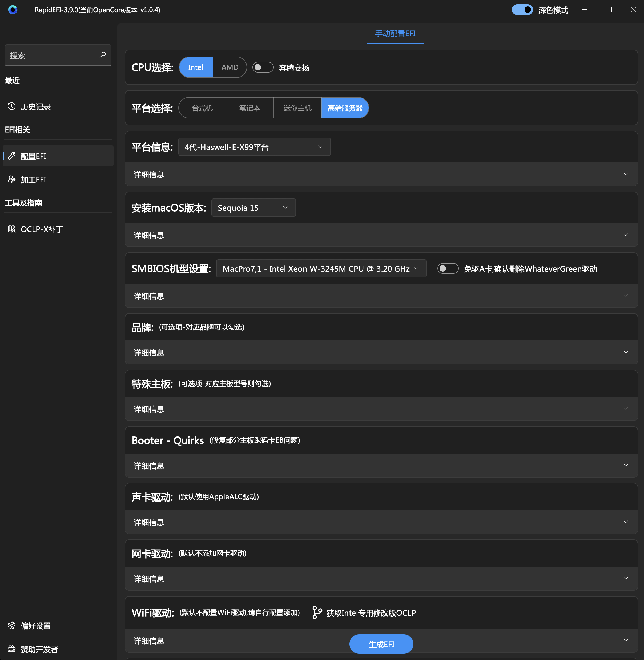The width and height of the screenshot is (644, 660).
Task: Select the 笔记本 platform option
Action: pos(249,108)
